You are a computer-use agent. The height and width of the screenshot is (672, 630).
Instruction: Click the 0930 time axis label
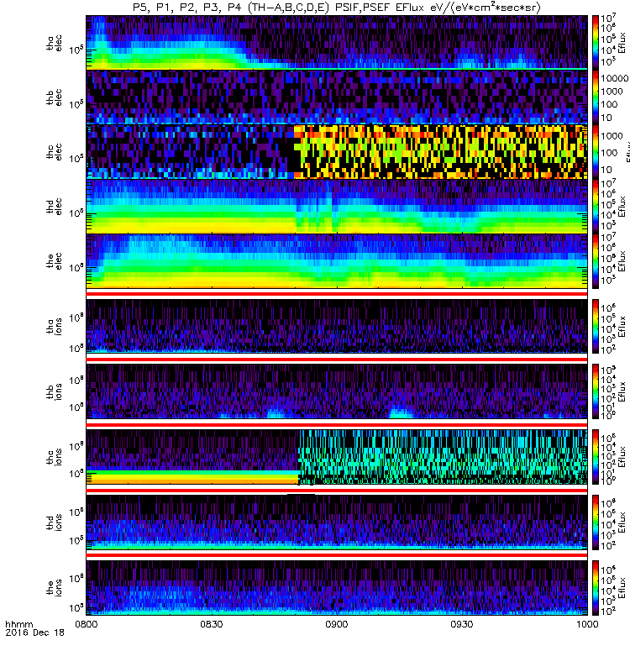point(461,624)
